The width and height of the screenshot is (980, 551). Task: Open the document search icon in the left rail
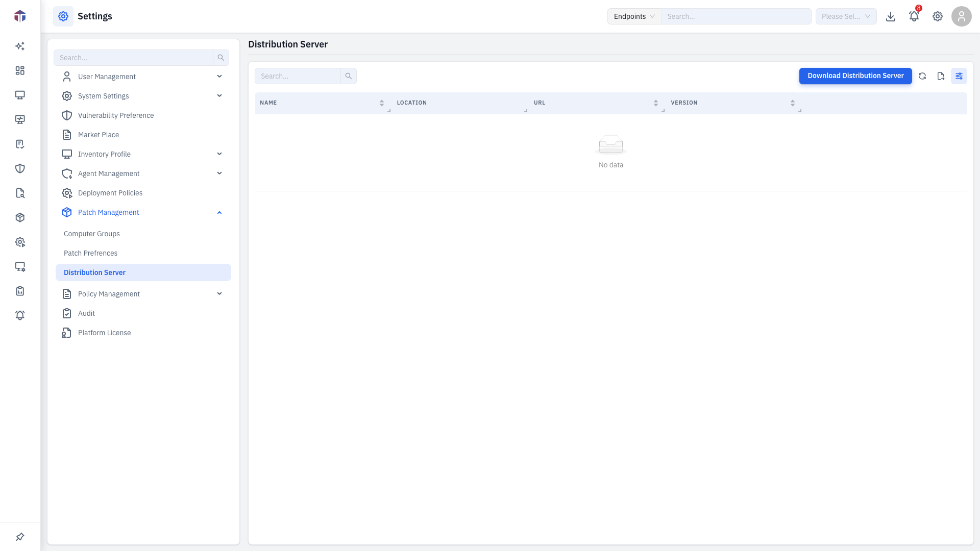pyautogui.click(x=20, y=193)
